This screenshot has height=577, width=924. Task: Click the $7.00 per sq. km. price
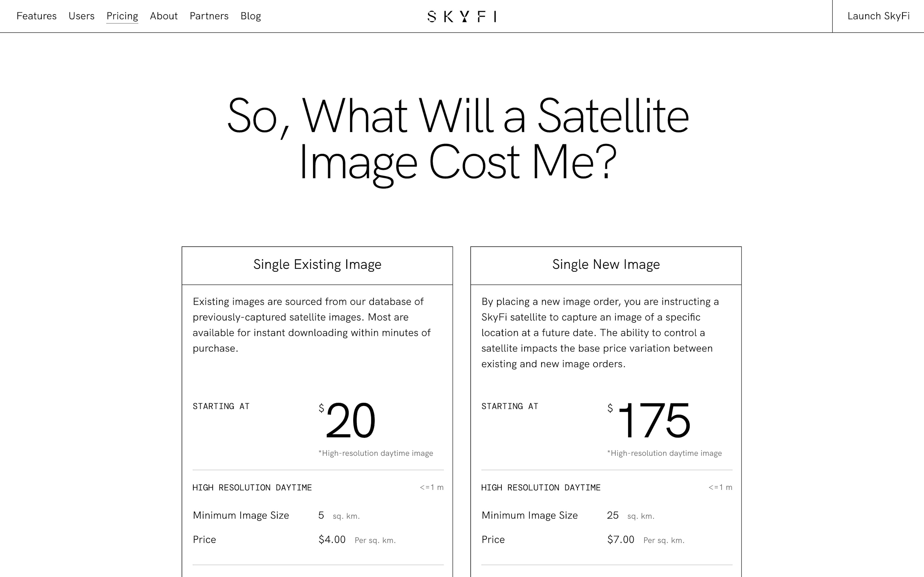tap(621, 539)
